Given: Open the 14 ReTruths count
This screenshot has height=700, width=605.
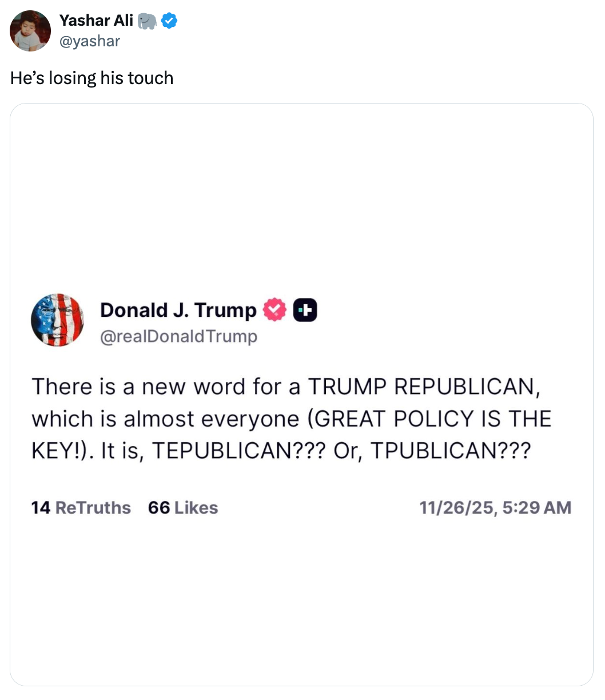Looking at the screenshot, I should pos(81,507).
